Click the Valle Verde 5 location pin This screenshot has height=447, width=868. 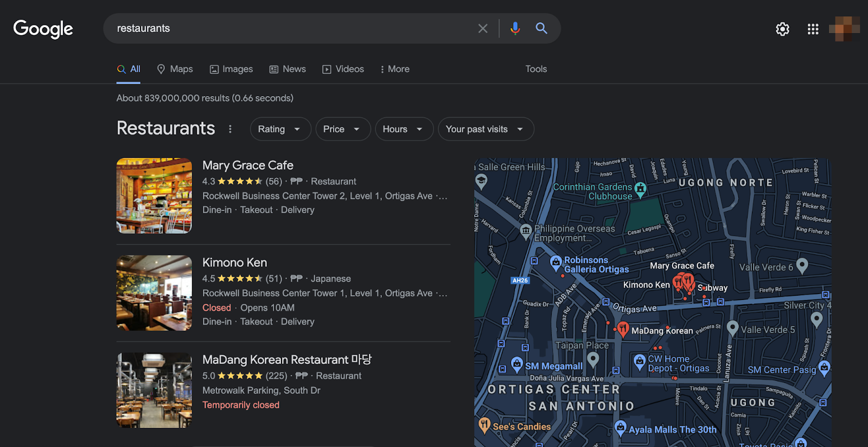732,328
